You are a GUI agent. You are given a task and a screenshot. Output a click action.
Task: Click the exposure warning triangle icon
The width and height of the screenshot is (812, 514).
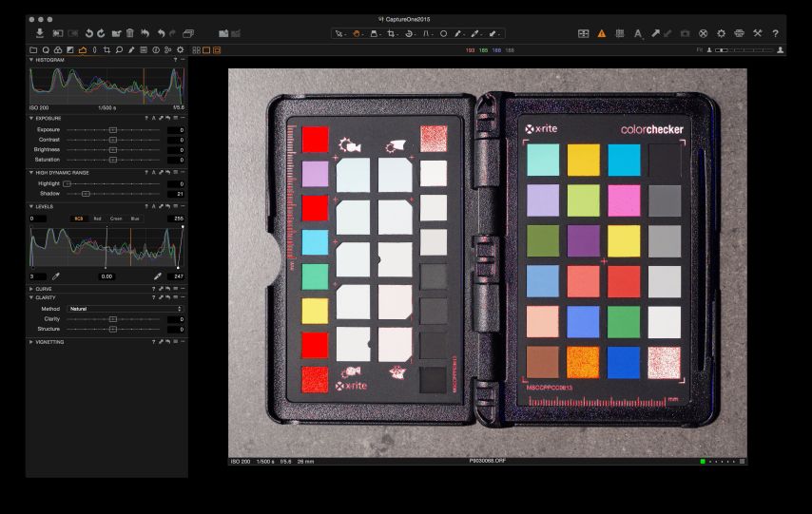601,33
